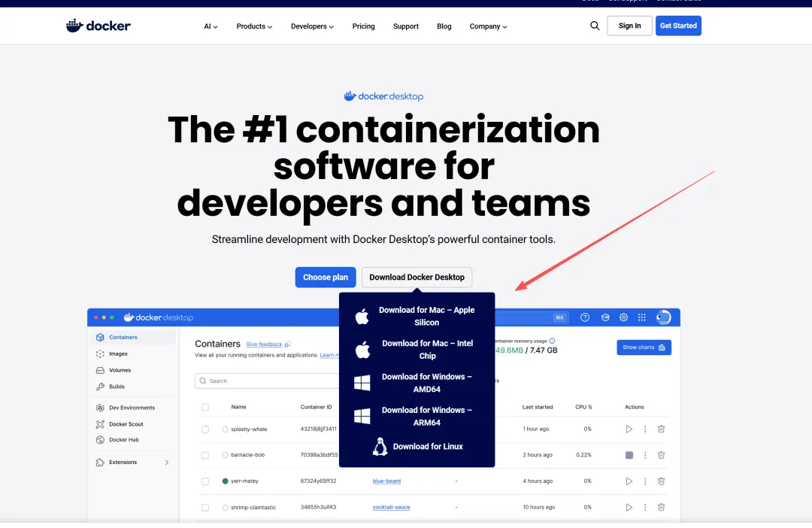Image resolution: width=812 pixels, height=528 pixels.
Task: Open the blue-beard image link
Action: (x=387, y=481)
